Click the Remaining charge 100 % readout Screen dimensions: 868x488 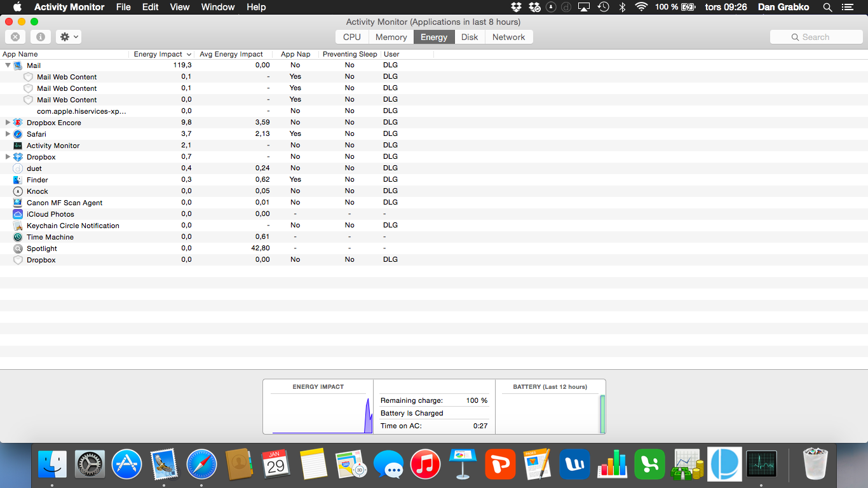434,400
